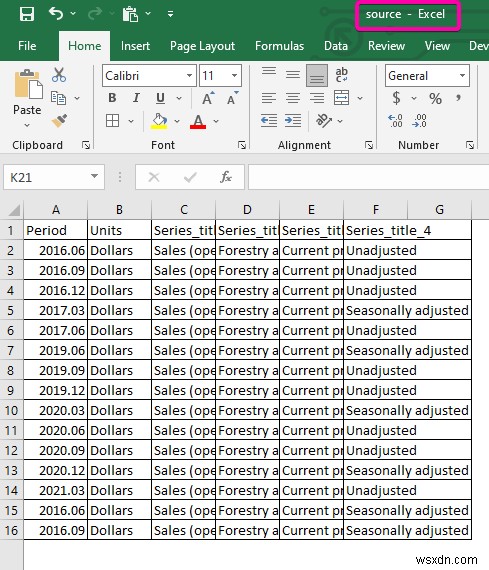Click the Format Painter brush icon
This screenshot has width=489, height=570.
click(59, 120)
